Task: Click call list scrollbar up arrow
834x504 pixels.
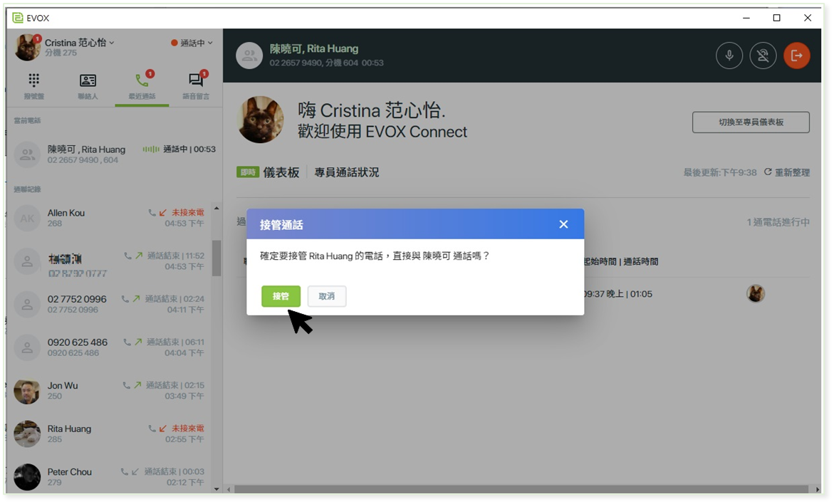Action: [x=217, y=208]
